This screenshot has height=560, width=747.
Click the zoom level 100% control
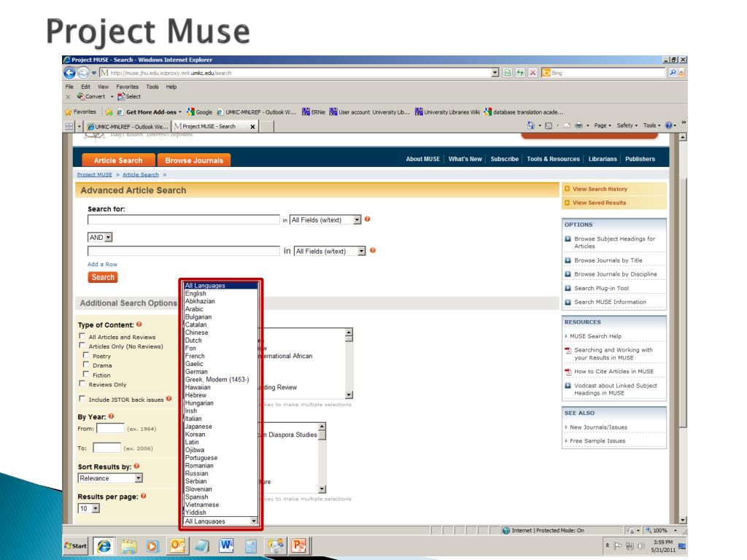pyautogui.click(x=662, y=531)
